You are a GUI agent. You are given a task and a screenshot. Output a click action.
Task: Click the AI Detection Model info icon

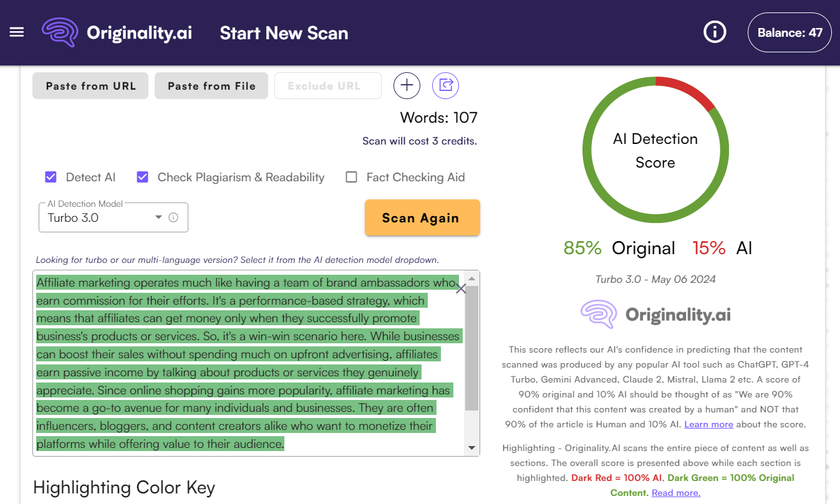pos(173,217)
